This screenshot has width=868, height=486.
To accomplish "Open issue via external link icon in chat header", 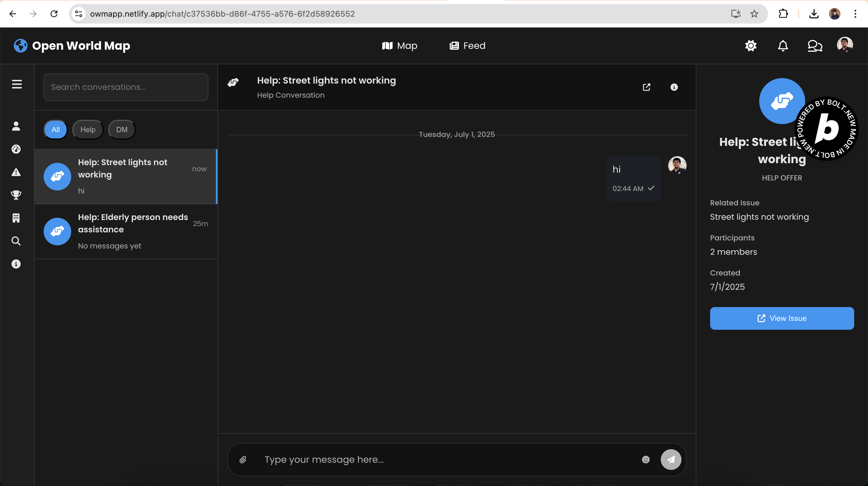I will (x=646, y=87).
